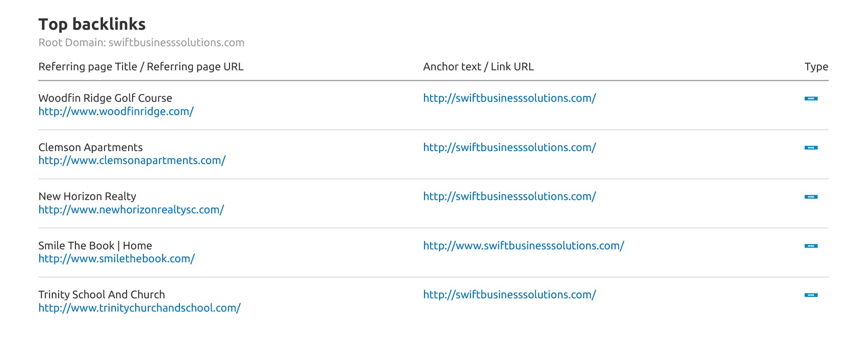Open the anchor link for Clemson Apartments
The width and height of the screenshot is (868, 342).
pyautogui.click(x=509, y=148)
